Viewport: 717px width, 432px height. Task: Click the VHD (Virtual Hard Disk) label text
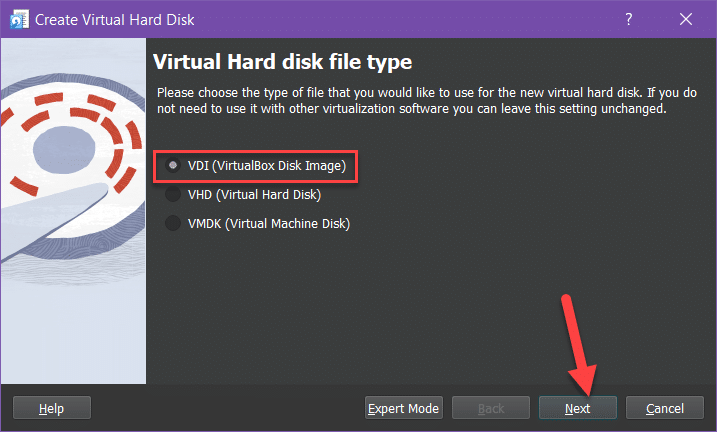254,194
